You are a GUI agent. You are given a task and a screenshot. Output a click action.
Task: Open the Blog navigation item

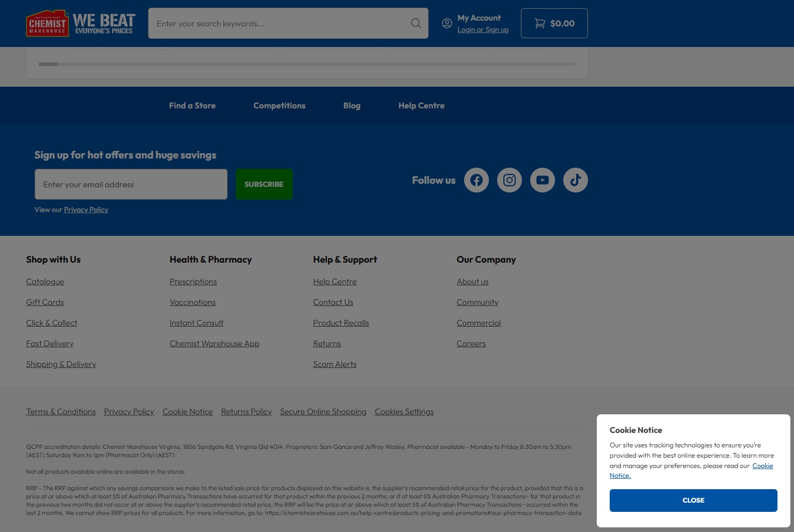pos(352,105)
